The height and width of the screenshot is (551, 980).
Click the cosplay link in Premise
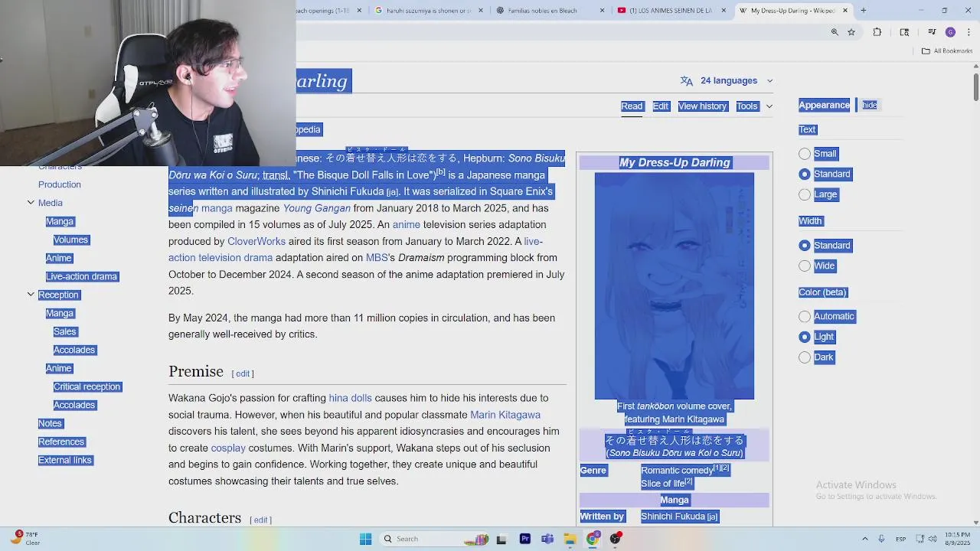pyautogui.click(x=228, y=448)
